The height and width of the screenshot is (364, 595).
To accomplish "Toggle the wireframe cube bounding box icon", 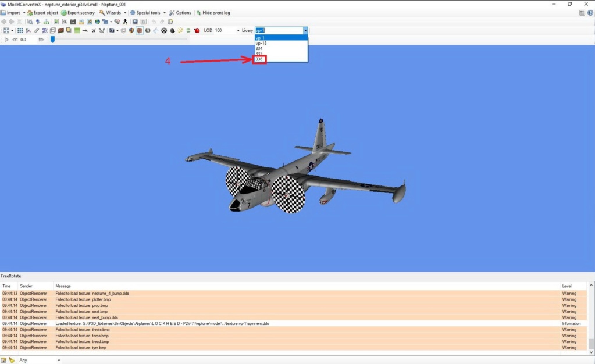I will pos(53,30).
